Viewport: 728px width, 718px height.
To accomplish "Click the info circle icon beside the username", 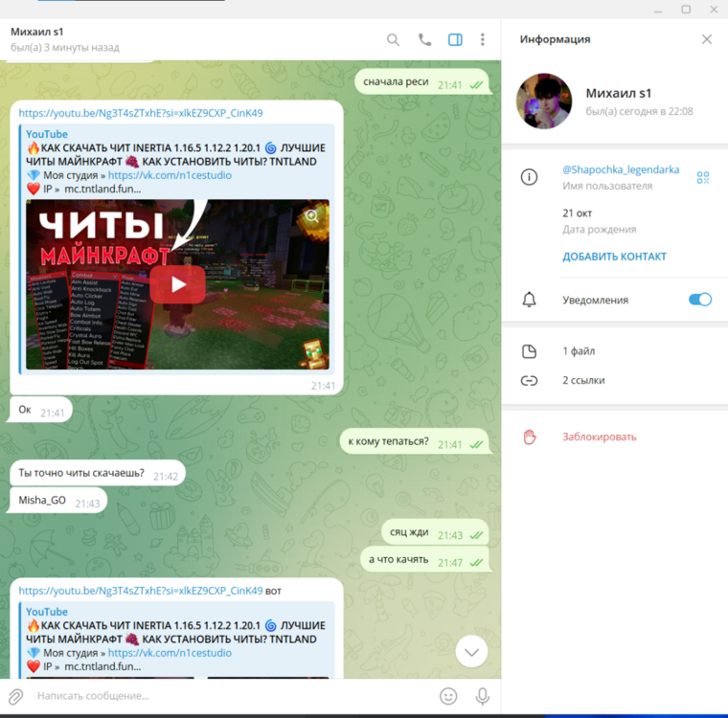I will [530, 177].
